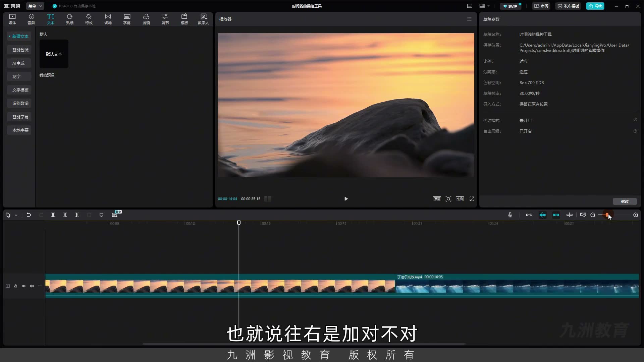Select 本地字幕 in the sidebar

tap(19, 130)
